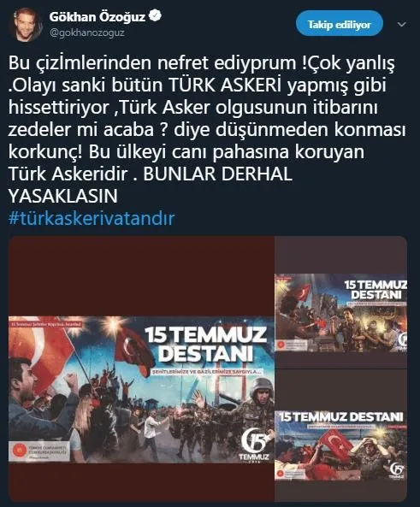The height and width of the screenshot is (507, 420).
Task: Click the 15 Temmuz crescent logo in large poster
Action: click(x=255, y=444)
